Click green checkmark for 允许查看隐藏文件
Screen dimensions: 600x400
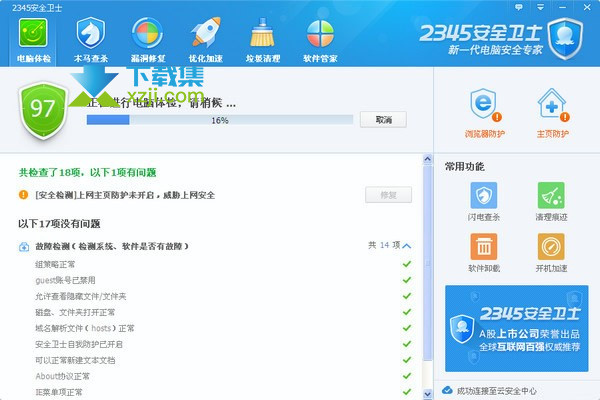pyautogui.click(x=407, y=296)
